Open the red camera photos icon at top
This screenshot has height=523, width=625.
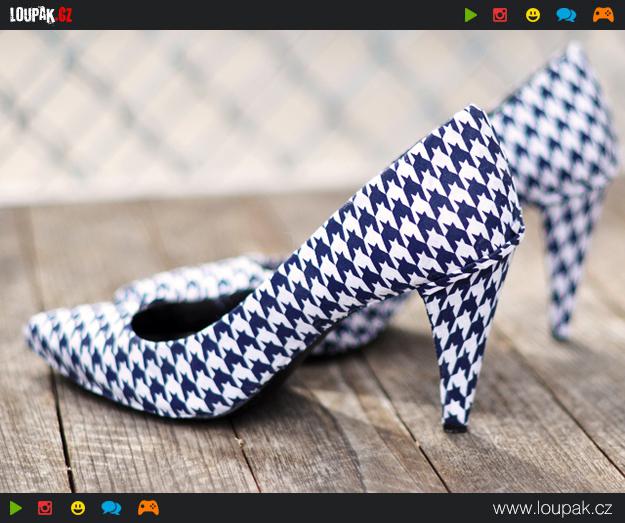point(500,15)
